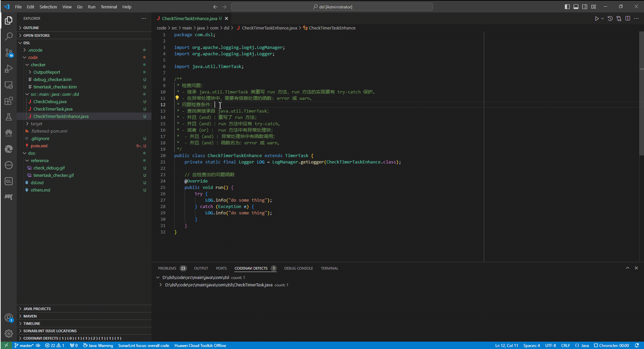Viewport: 644px width, 349px height.
Task: Open the Search view in activity bar
Action: [9, 36]
